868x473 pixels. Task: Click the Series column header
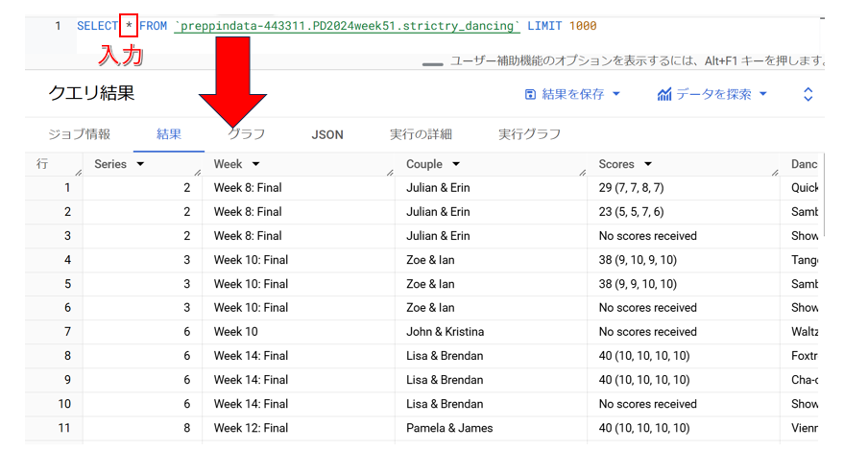tap(110, 164)
